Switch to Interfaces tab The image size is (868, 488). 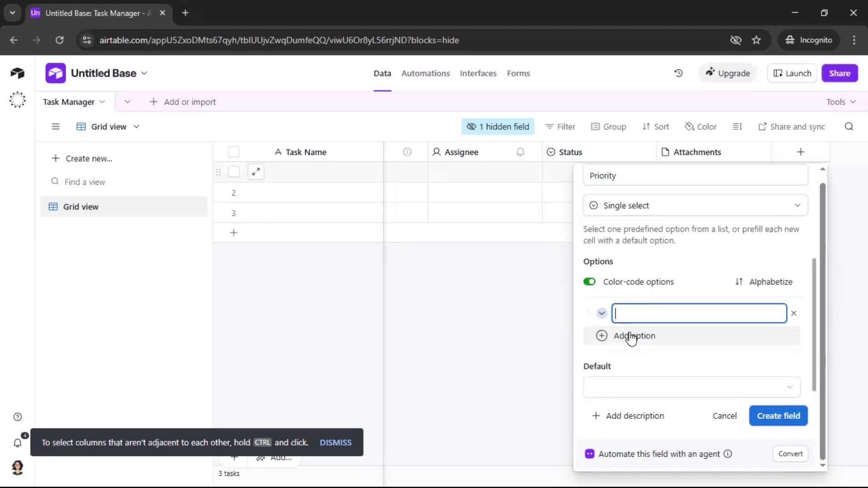tap(478, 73)
